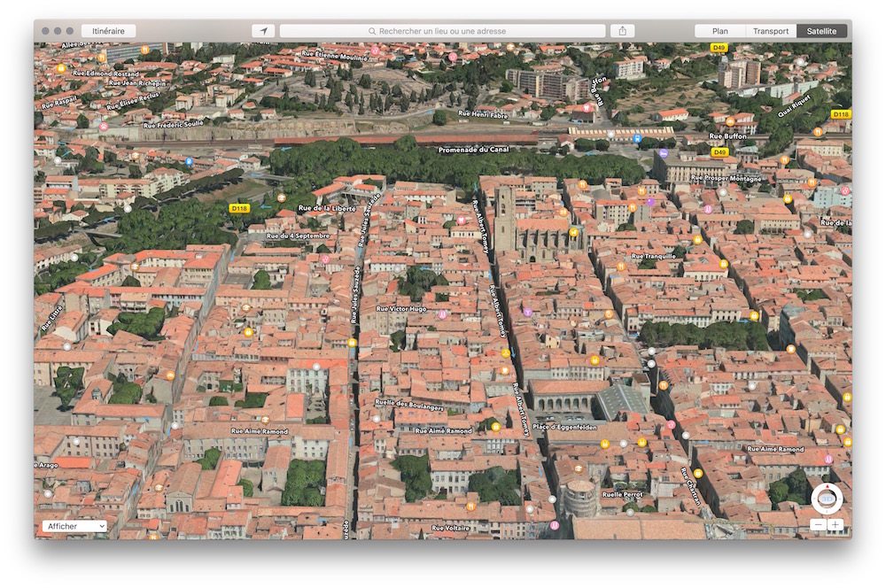Screen dimensions: 886x588
Task: Select the pink paw icon by Rue Frédéric Soulié
Action: click(104, 127)
